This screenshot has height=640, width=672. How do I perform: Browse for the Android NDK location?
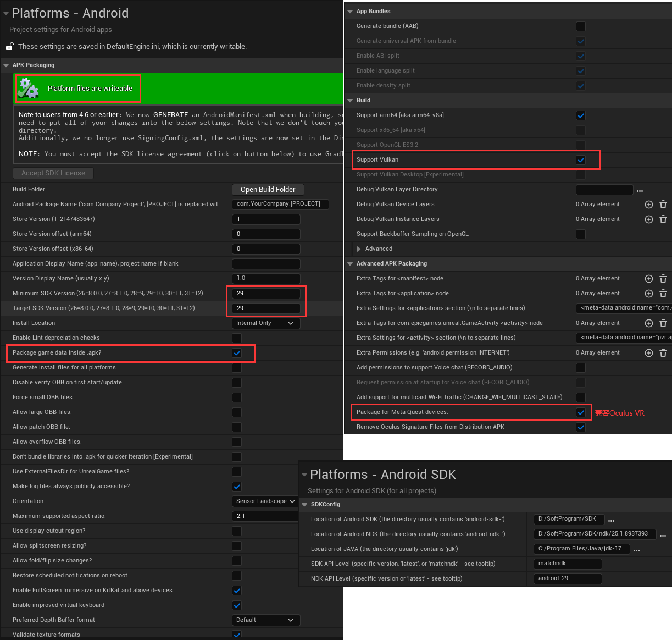point(663,536)
